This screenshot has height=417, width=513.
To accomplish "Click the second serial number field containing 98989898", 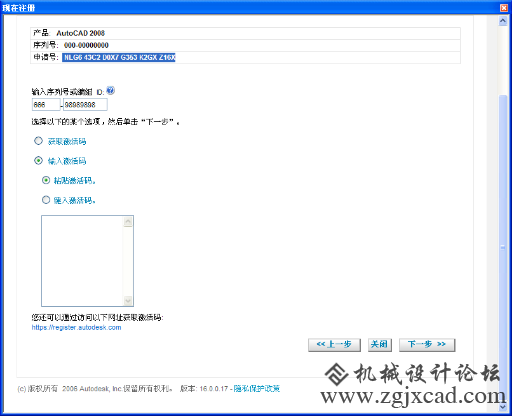I will [x=85, y=105].
